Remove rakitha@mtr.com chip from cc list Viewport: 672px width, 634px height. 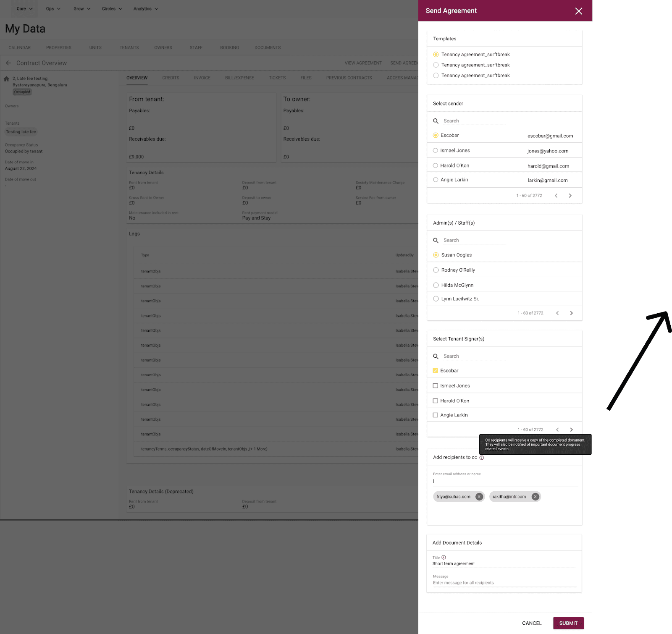pos(535,497)
